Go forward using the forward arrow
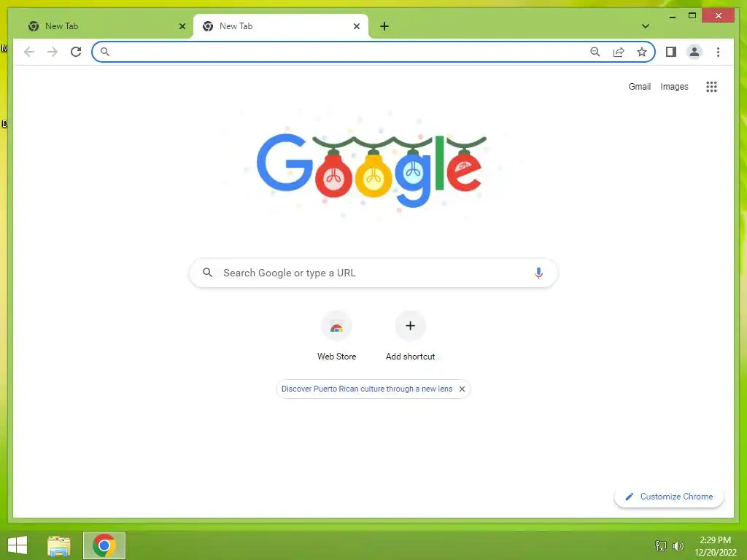The height and width of the screenshot is (560, 747). click(53, 52)
